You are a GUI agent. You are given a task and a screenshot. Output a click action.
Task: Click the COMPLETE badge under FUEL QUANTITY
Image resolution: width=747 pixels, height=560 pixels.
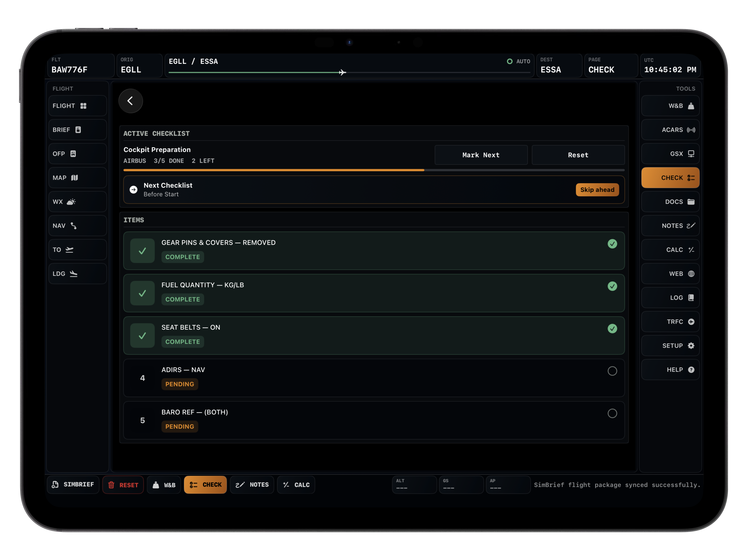point(183,299)
